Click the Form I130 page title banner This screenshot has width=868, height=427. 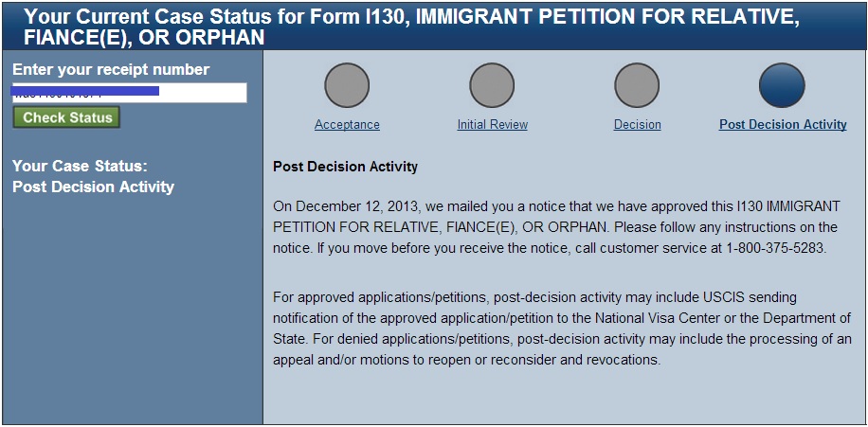click(433, 27)
